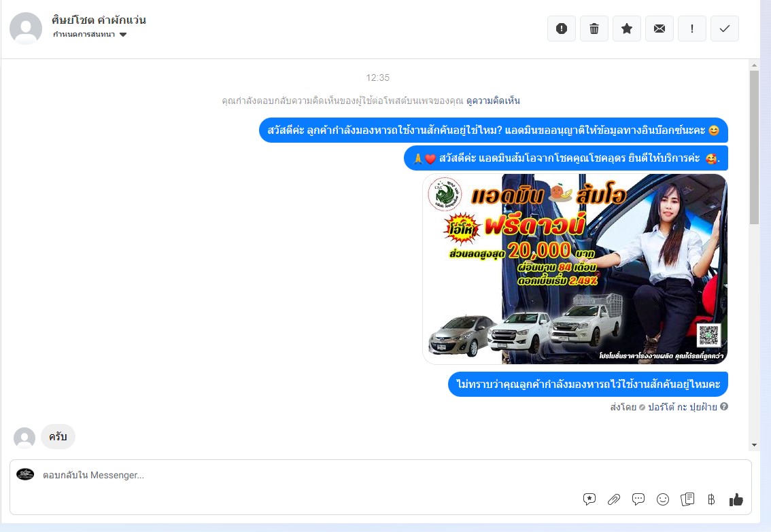Click the contact name ศิษย์โชต คำผักแว่น

pyautogui.click(x=99, y=20)
